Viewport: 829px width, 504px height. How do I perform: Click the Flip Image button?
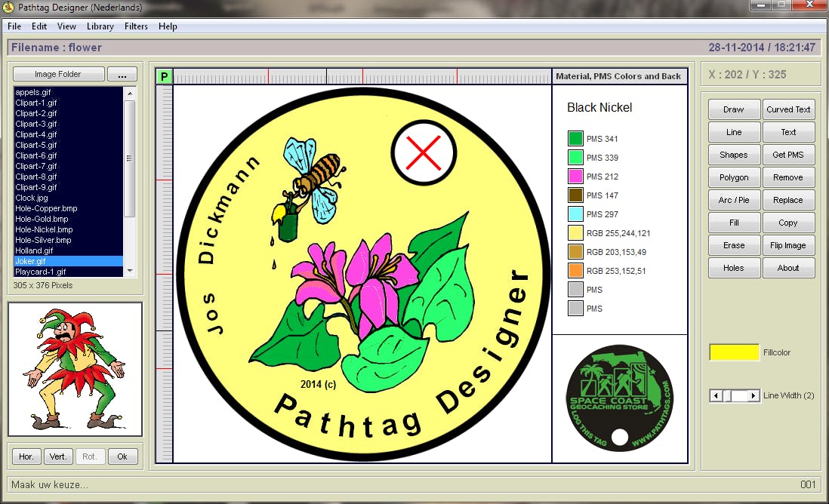pos(788,244)
